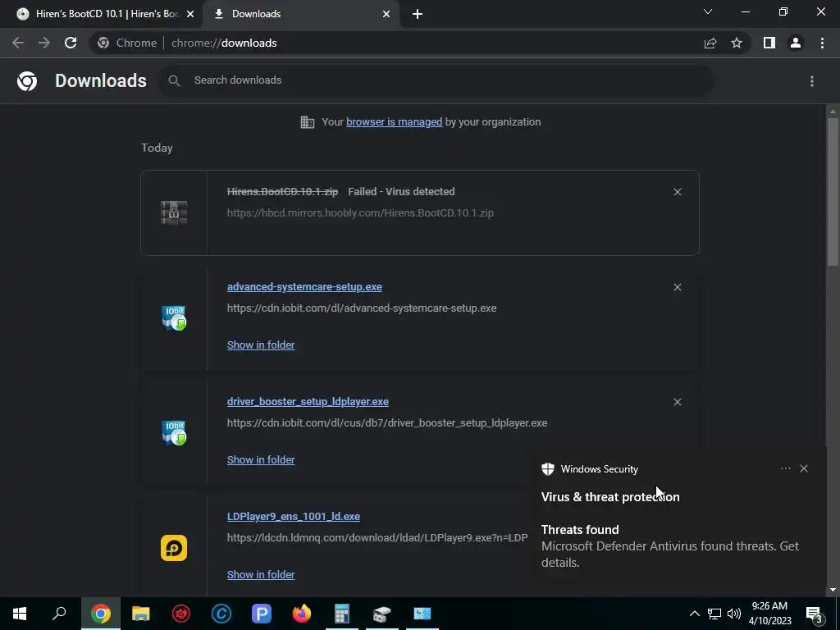840x630 pixels.
Task: Remove driver_booster_setup_ldplayer.exe from list
Action: click(677, 402)
